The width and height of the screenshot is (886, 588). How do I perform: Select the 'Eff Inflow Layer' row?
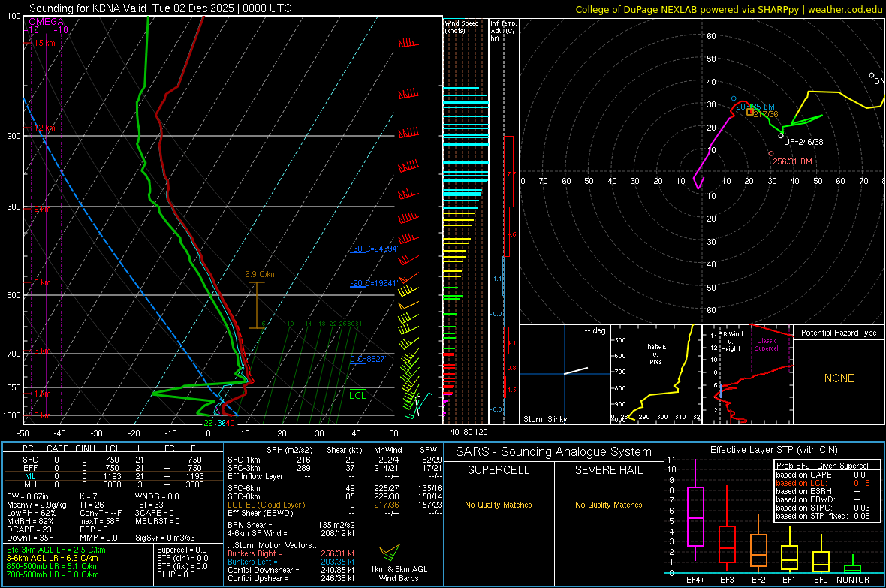tap(335, 476)
